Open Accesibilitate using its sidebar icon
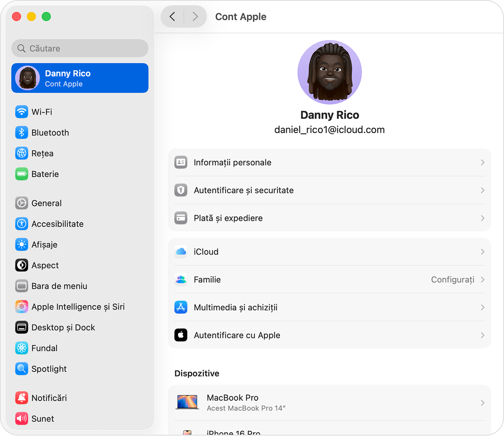This screenshot has width=504, height=436. tap(21, 224)
